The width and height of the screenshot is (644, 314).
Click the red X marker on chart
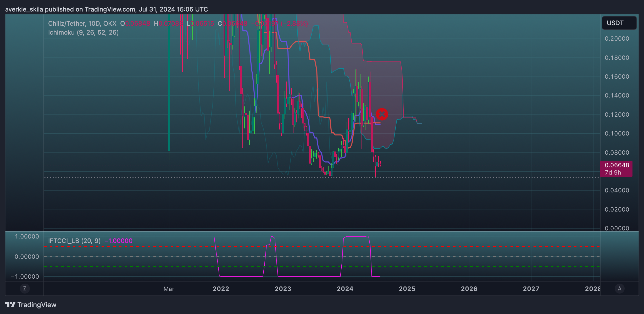(382, 114)
